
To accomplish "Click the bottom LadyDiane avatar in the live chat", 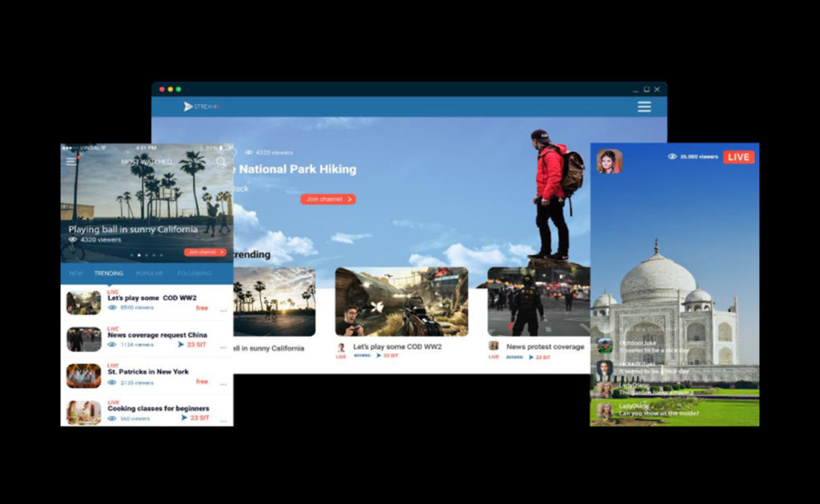I will click(605, 410).
